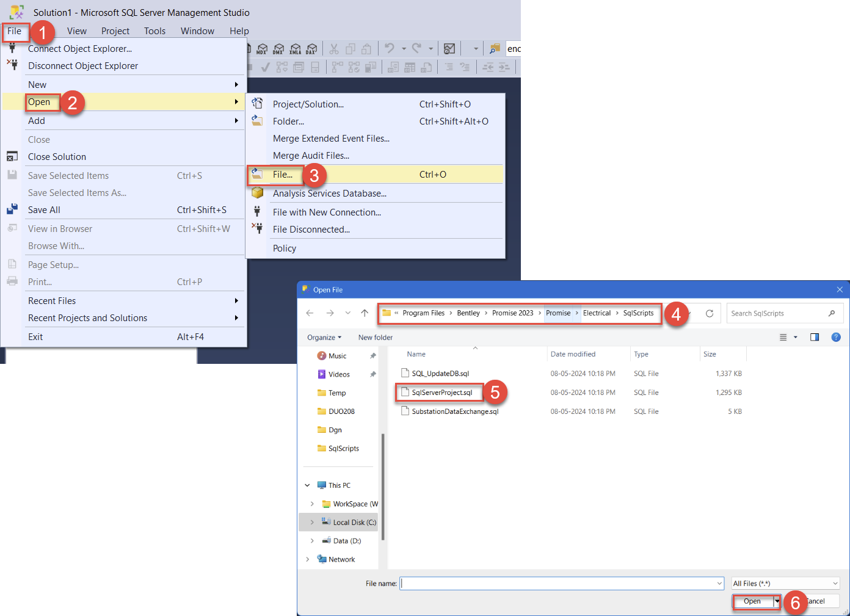
Task: Select the SubstationDataExchange.sql file
Action: (x=455, y=411)
